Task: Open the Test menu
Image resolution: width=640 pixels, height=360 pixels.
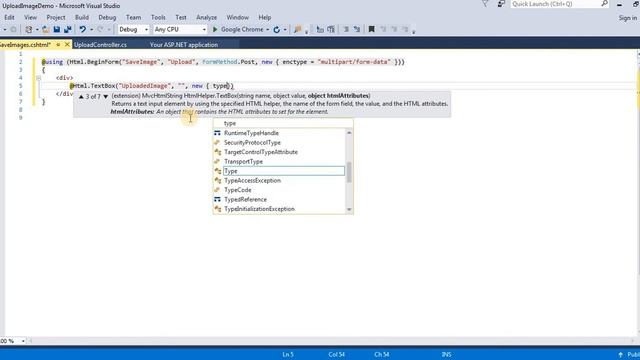Action: click(181, 18)
